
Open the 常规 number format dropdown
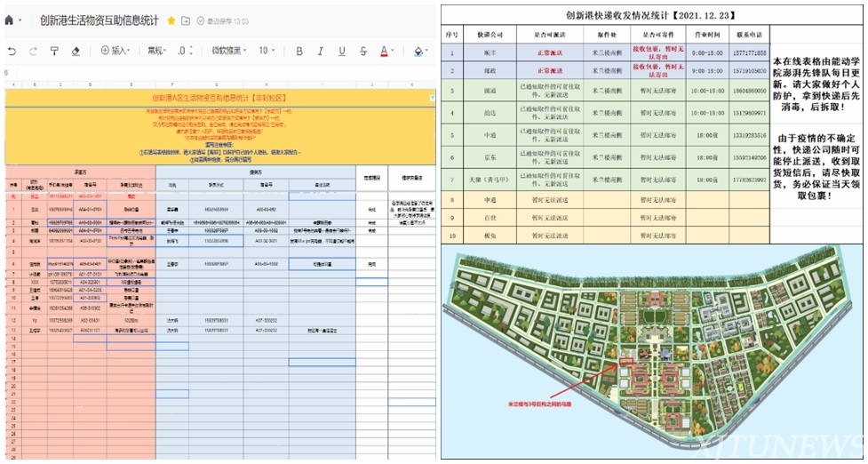(156, 51)
